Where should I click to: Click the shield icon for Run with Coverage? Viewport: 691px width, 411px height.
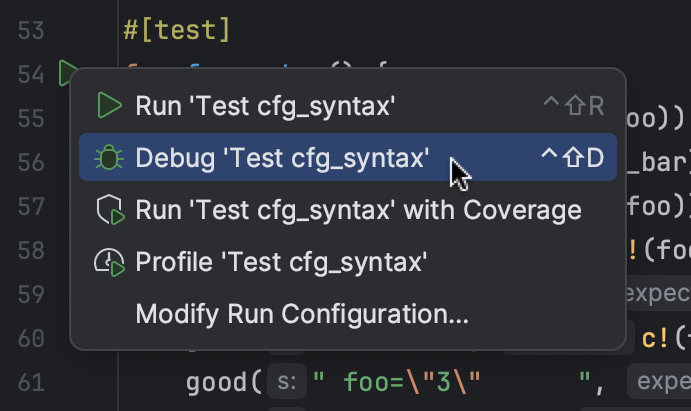108,211
